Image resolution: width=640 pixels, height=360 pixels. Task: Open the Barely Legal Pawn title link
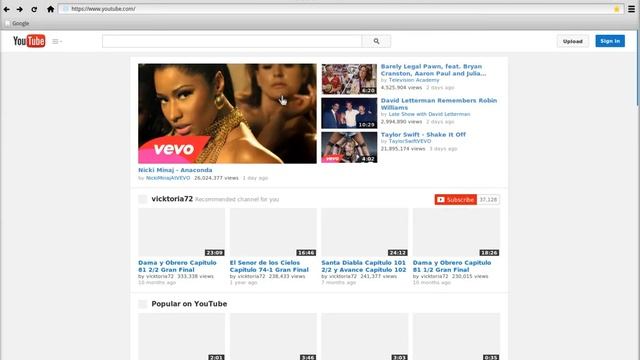coord(433,70)
